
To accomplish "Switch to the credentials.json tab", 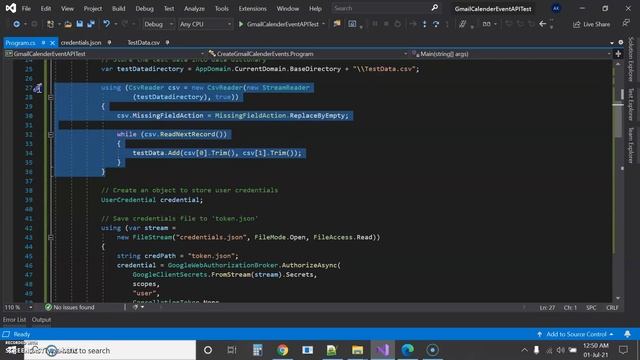I will 81,42.
